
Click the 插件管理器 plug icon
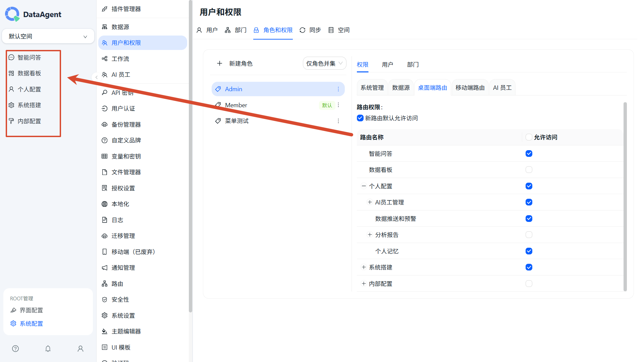(105, 9)
